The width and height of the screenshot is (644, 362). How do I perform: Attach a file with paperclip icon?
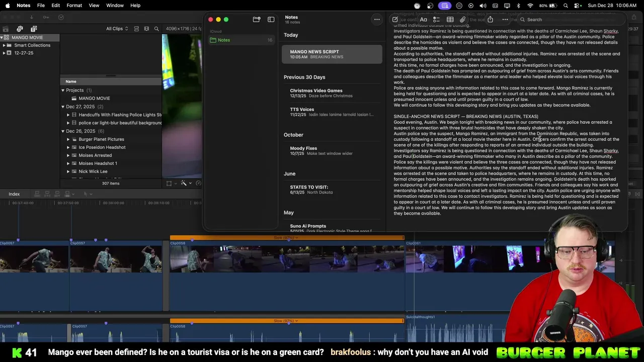point(462,20)
